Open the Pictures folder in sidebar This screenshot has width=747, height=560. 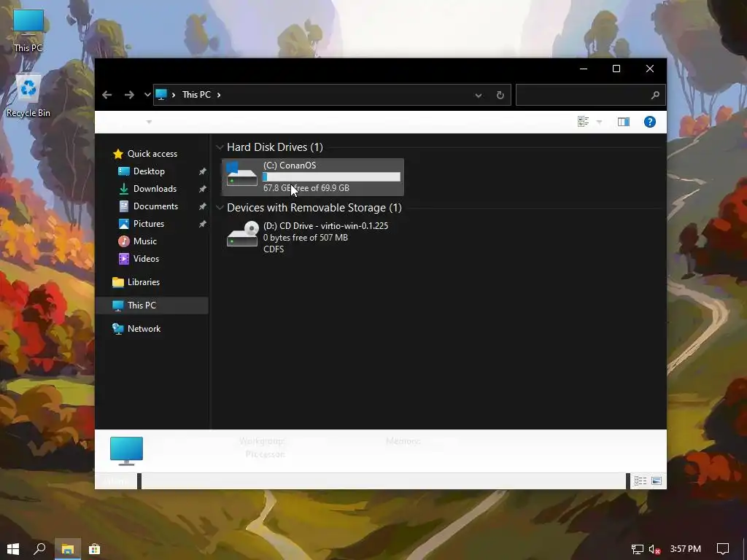click(148, 223)
